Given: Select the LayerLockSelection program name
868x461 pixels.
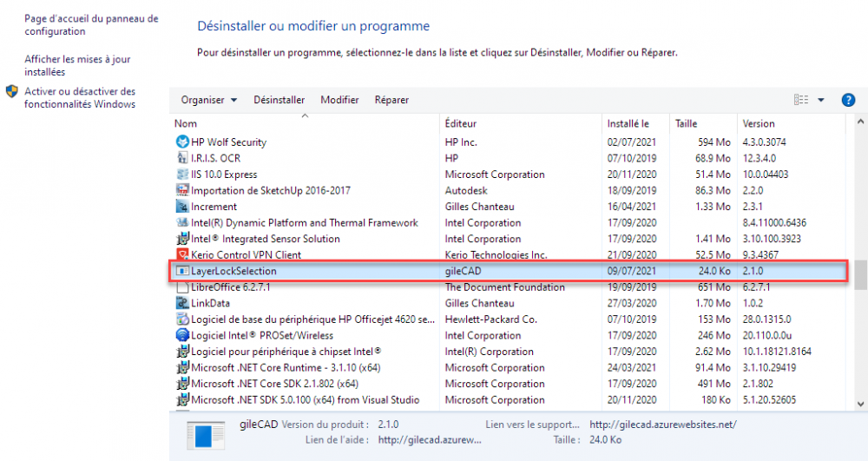Looking at the screenshot, I should click(233, 271).
